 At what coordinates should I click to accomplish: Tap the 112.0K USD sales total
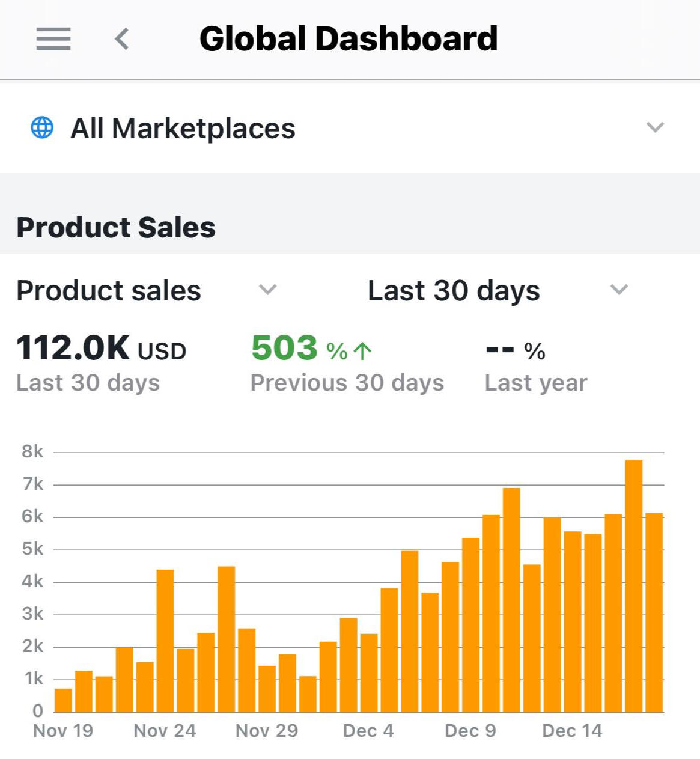point(101,349)
